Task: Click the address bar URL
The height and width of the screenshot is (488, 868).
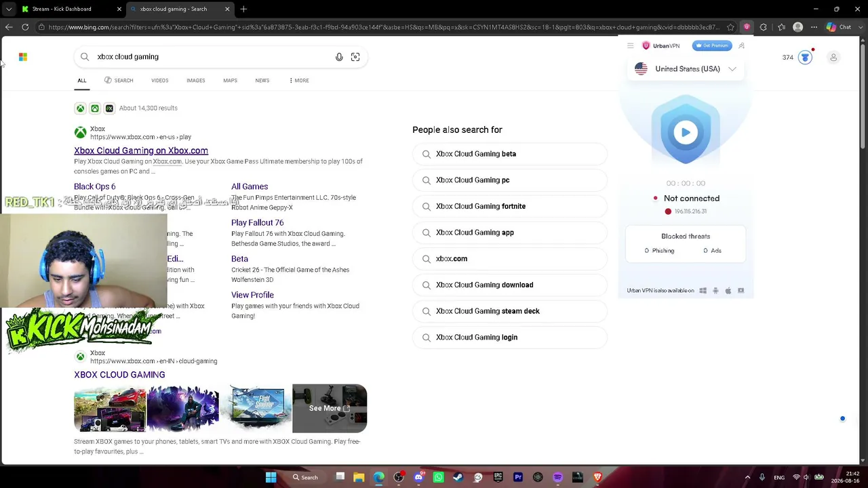Action: click(x=383, y=27)
